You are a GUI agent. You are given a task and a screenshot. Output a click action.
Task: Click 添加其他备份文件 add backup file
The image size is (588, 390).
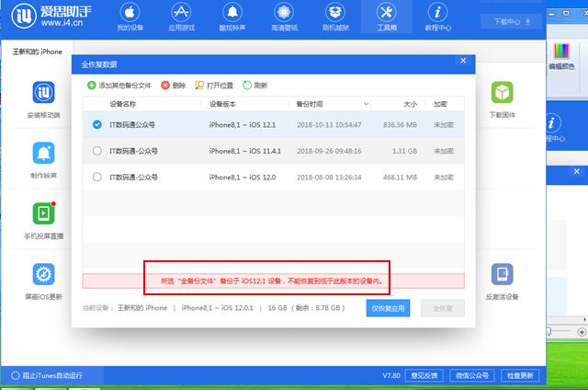119,86
